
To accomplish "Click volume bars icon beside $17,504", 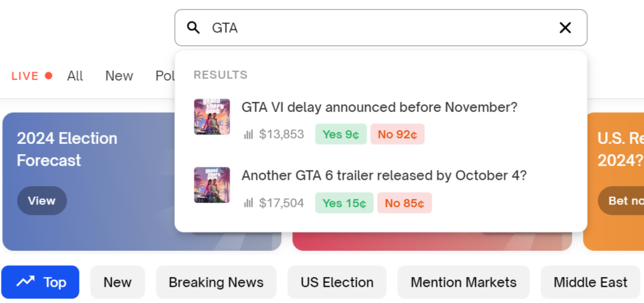I will (248, 203).
